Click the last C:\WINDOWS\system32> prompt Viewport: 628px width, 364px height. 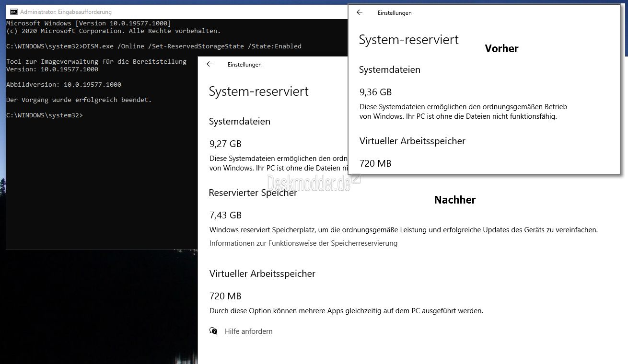point(45,115)
